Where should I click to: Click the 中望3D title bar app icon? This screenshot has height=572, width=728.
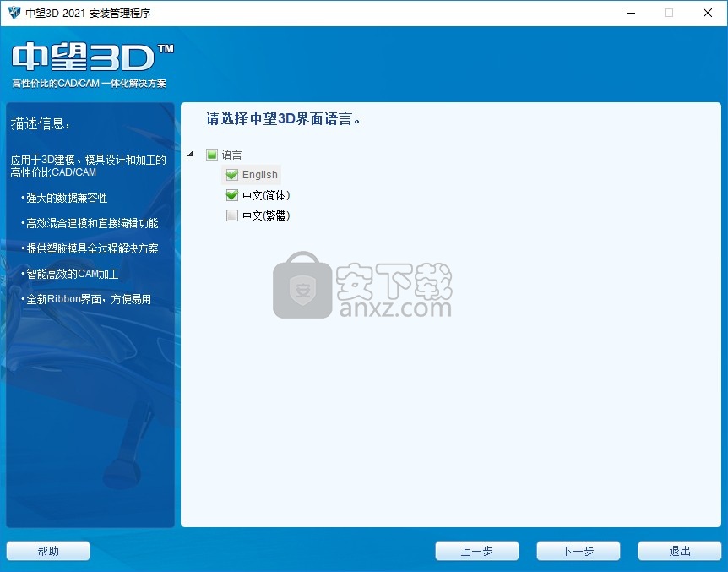[14, 13]
